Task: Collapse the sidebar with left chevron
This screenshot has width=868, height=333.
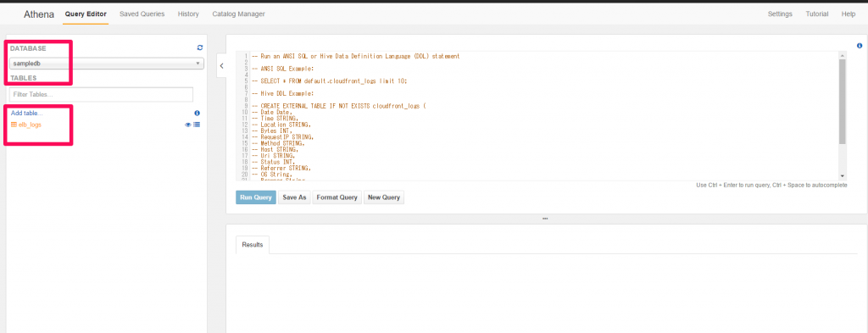Action: coord(221,65)
